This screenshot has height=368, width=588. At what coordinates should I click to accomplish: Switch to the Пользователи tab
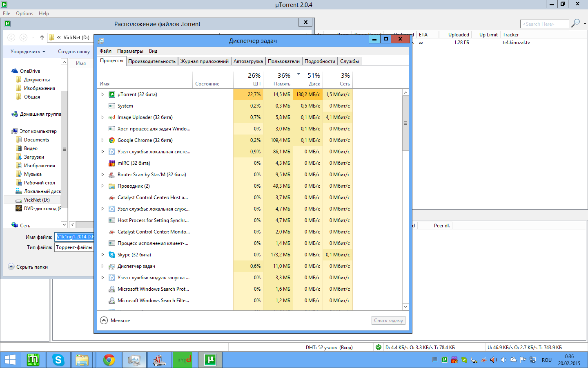284,61
